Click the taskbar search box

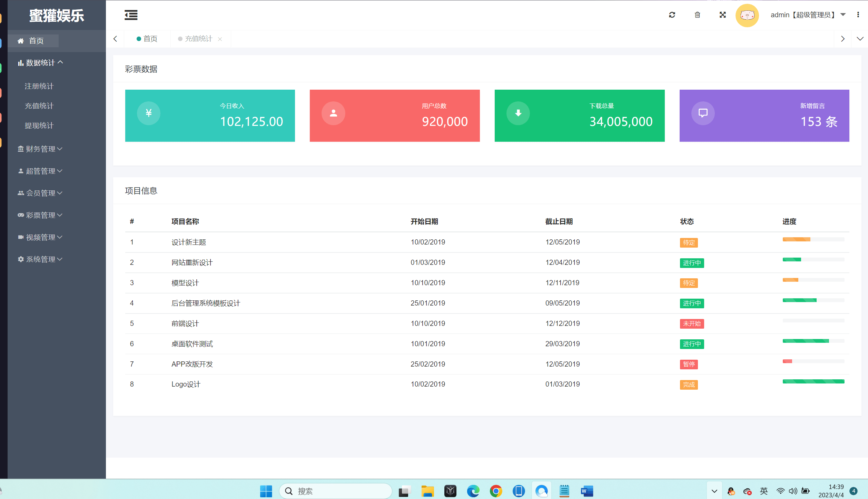tap(335, 491)
